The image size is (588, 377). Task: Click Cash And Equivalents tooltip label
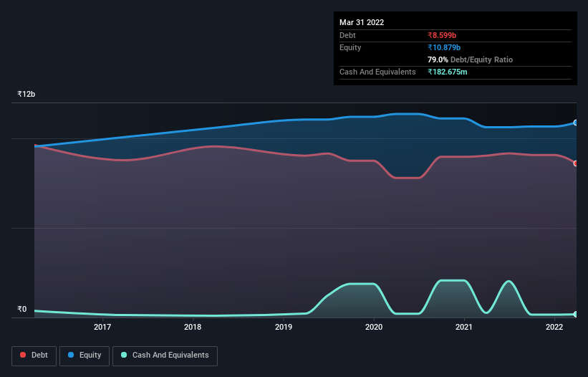coord(377,72)
